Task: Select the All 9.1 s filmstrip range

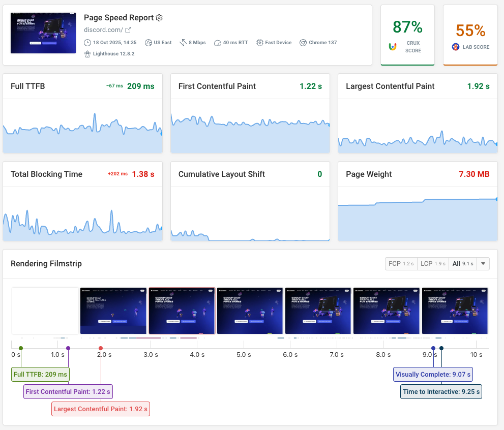Action: [x=462, y=264]
